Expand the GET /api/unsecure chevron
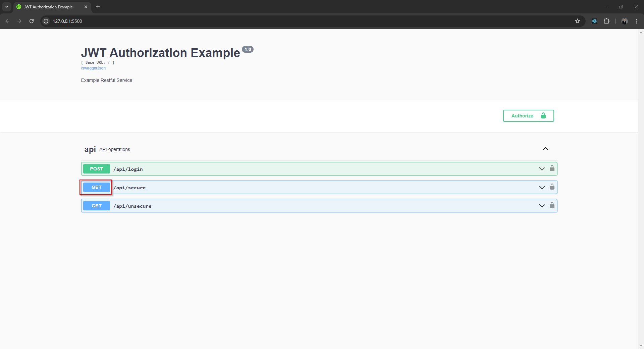Image resolution: width=644 pixels, height=349 pixels. tap(542, 206)
